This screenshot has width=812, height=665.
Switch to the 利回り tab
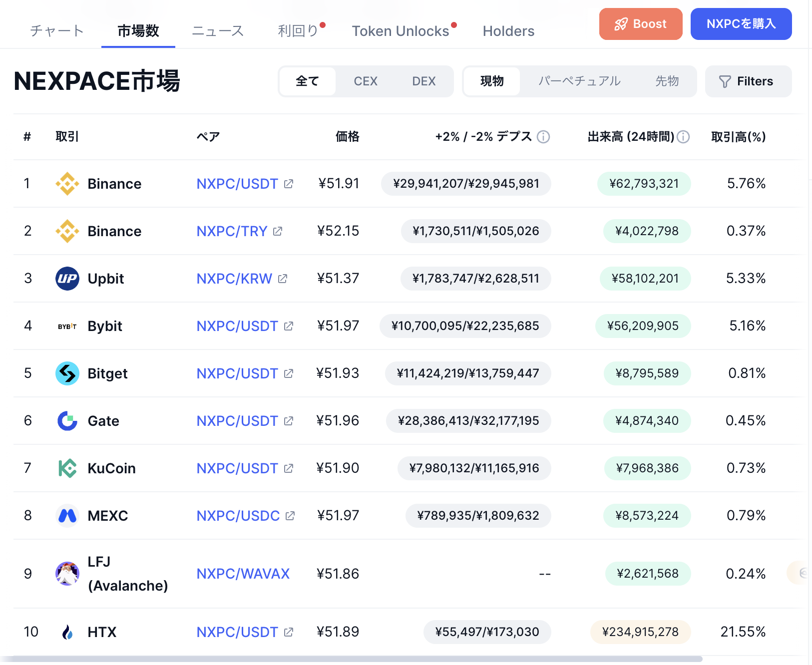tap(298, 31)
